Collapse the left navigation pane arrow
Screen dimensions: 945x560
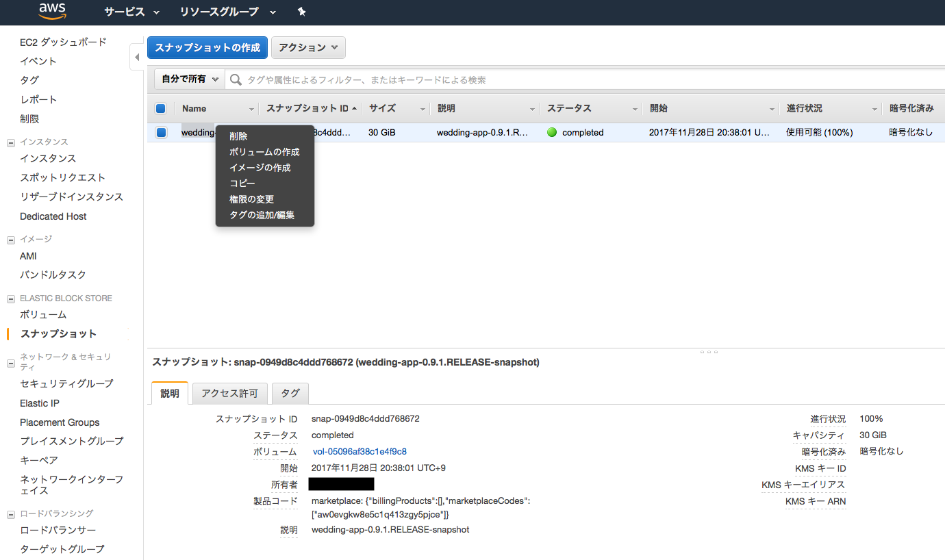(x=136, y=58)
